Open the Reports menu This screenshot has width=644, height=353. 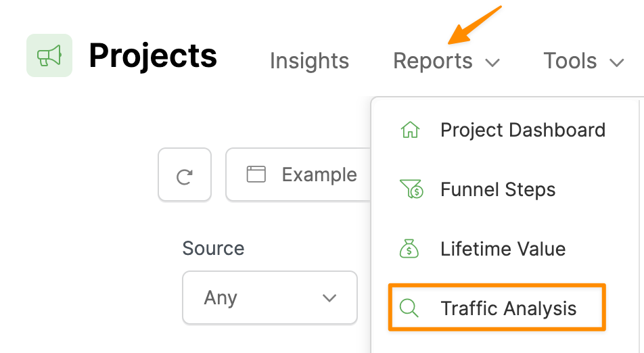point(433,61)
